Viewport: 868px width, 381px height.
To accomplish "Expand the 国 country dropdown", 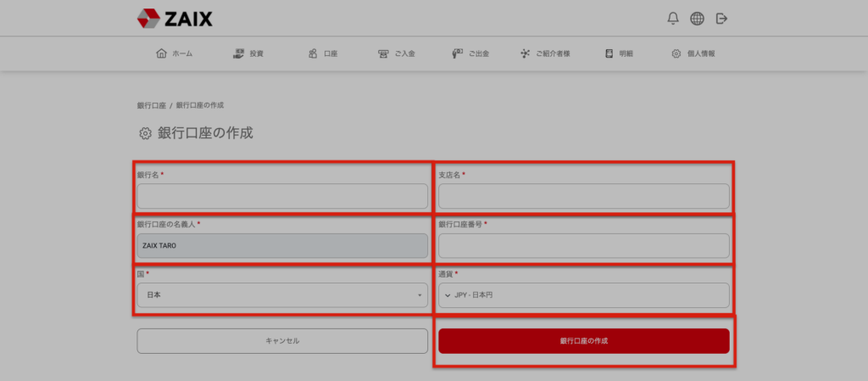I will tap(282, 295).
